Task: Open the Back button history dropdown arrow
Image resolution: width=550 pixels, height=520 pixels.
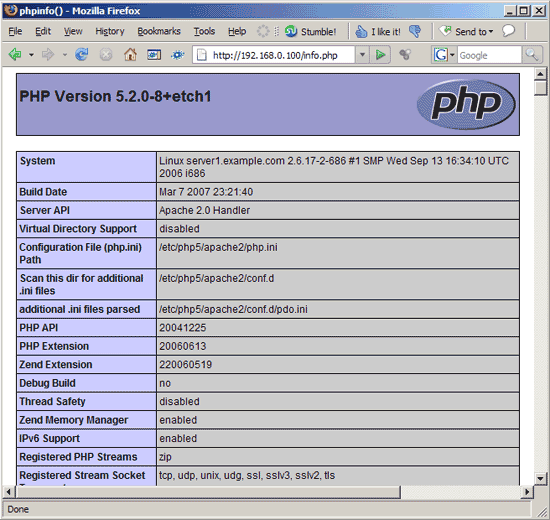Action: 31,55
